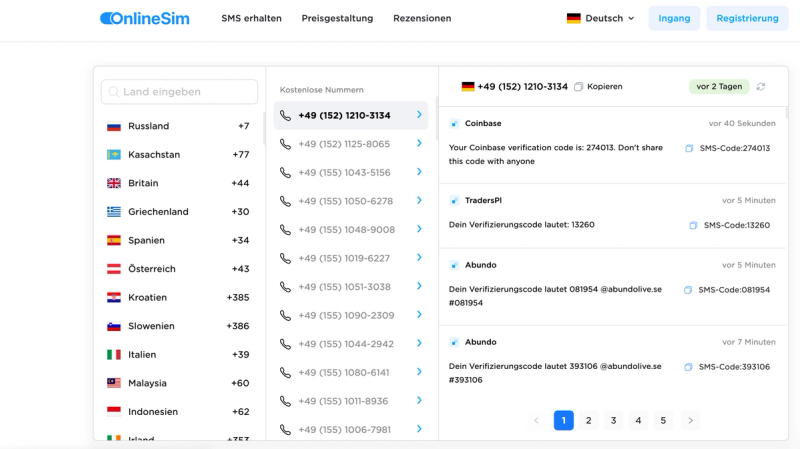Click the Registrierung button
Screen dimensions: 800x449
pos(747,18)
